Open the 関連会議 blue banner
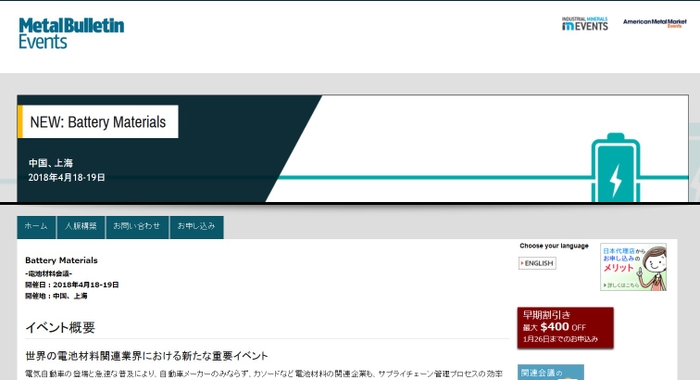Screen dimensions: 700x380 (x=550, y=372)
